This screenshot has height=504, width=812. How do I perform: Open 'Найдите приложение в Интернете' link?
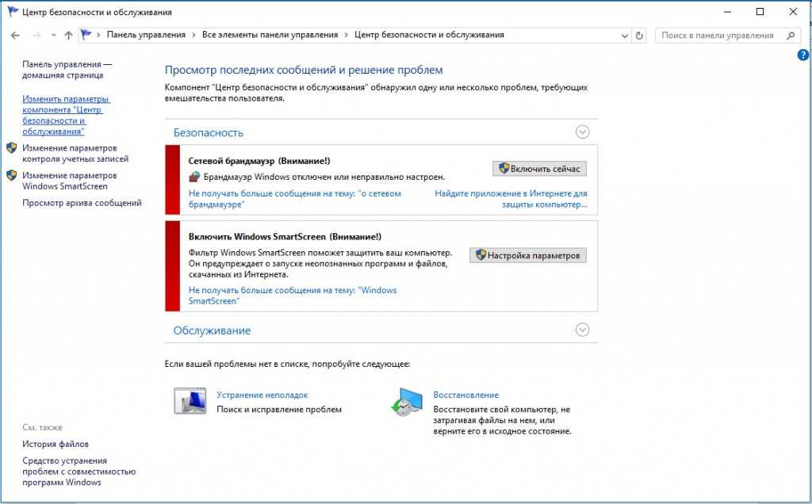[x=511, y=199]
